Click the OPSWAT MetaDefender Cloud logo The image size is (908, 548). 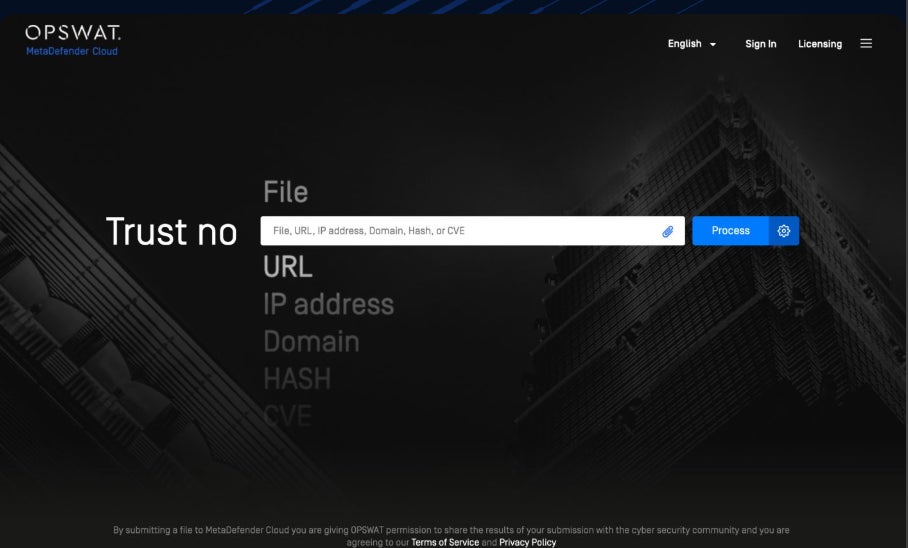[x=73, y=40]
